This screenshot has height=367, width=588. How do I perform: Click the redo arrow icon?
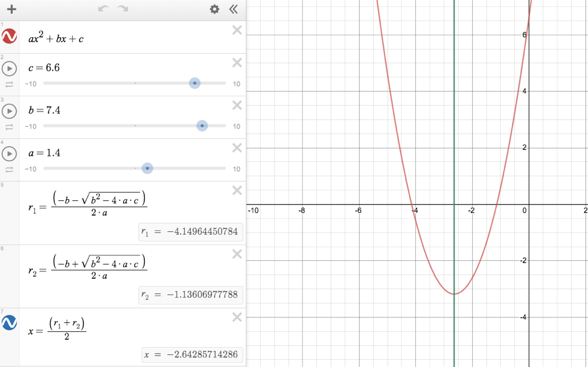pyautogui.click(x=123, y=9)
